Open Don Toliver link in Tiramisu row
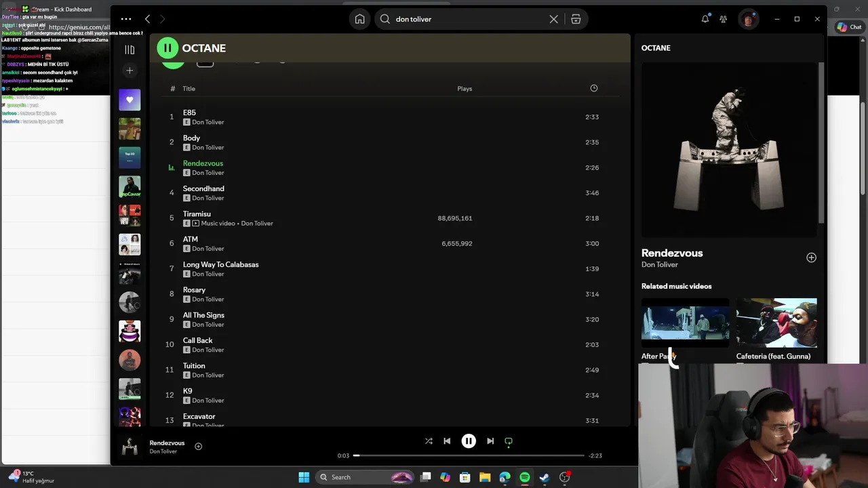Screen dimensions: 868x488 (x=257, y=223)
